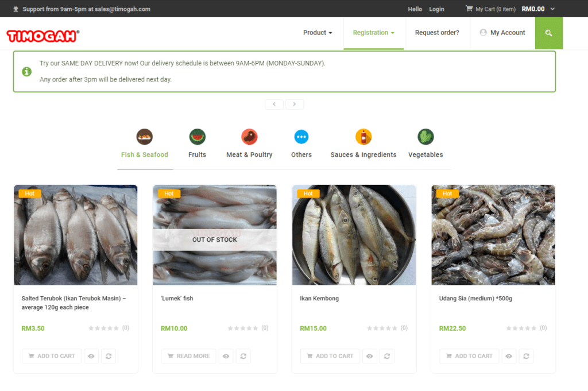Click the star rating for Salted Terubok
The width and height of the screenshot is (588, 391).
click(103, 328)
